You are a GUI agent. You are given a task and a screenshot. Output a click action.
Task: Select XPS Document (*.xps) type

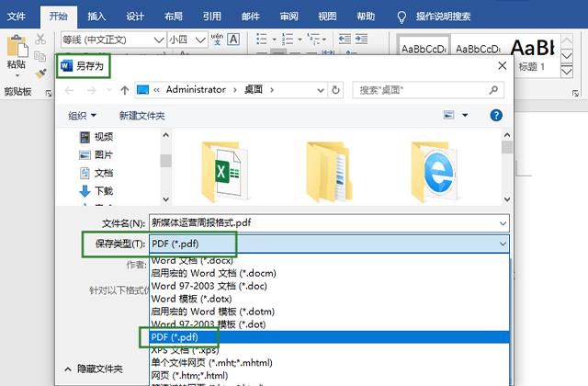tap(329, 349)
